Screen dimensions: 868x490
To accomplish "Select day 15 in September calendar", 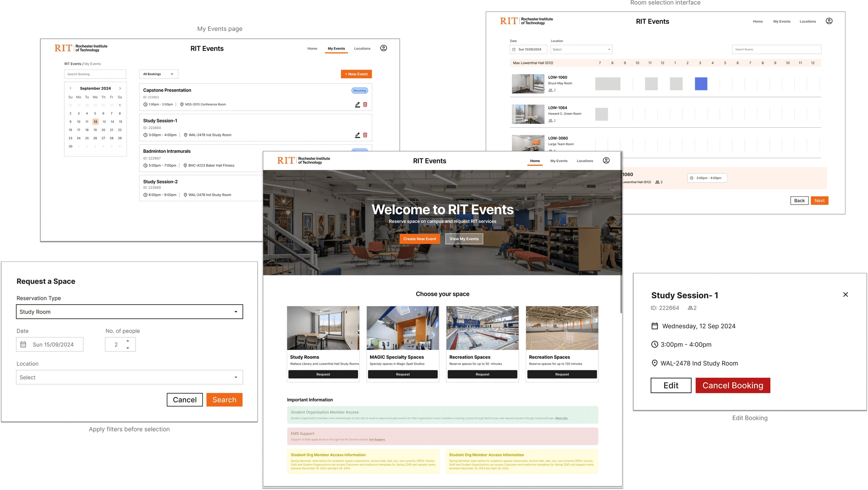I will (x=120, y=121).
